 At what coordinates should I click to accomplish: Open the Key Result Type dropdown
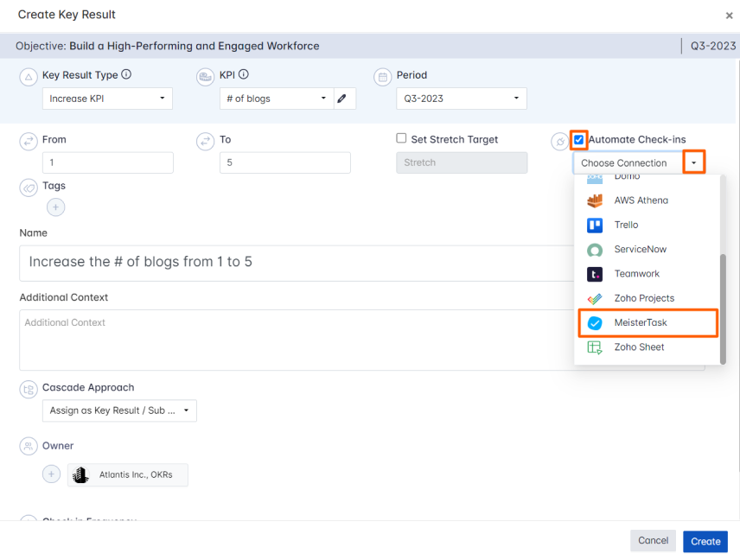[x=107, y=99]
